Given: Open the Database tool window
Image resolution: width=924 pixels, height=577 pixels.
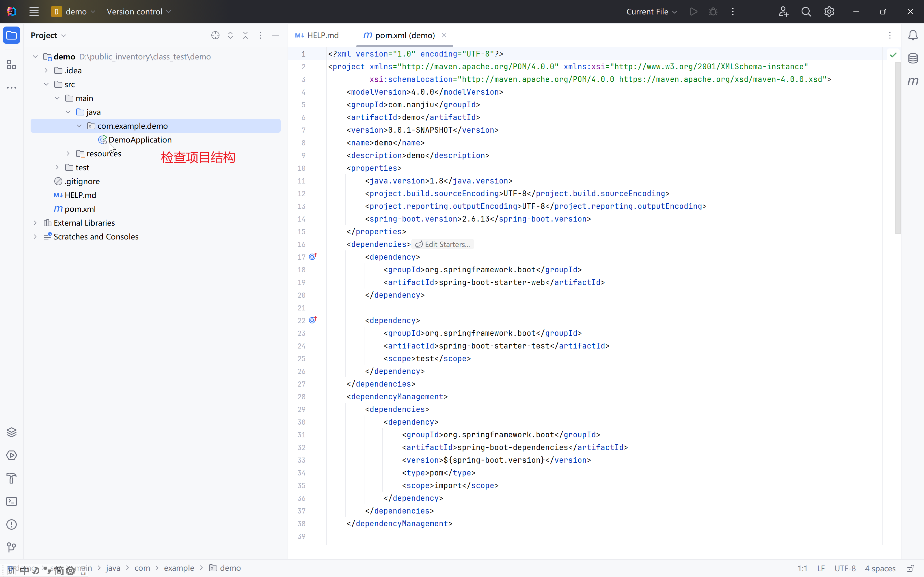Looking at the screenshot, I should pyautogui.click(x=912, y=58).
